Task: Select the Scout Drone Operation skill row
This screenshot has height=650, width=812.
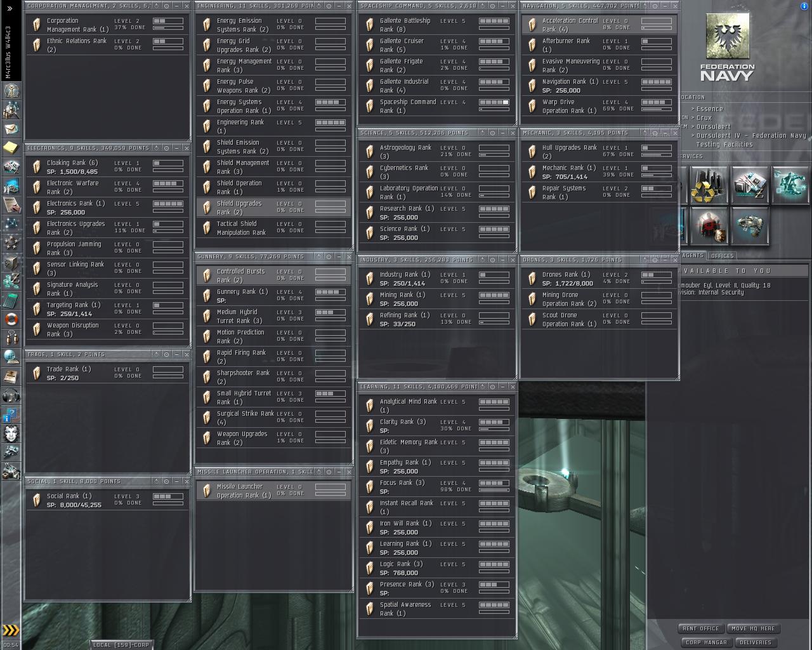Action: 599,319
